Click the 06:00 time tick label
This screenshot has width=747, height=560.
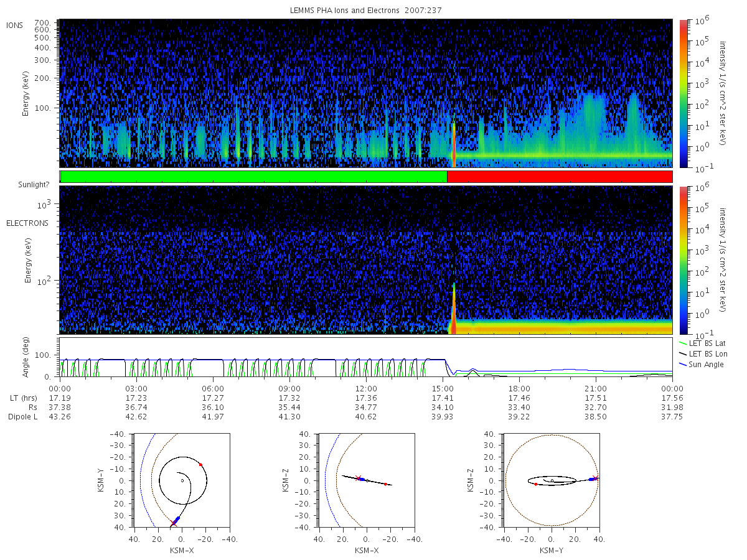point(213,388)
